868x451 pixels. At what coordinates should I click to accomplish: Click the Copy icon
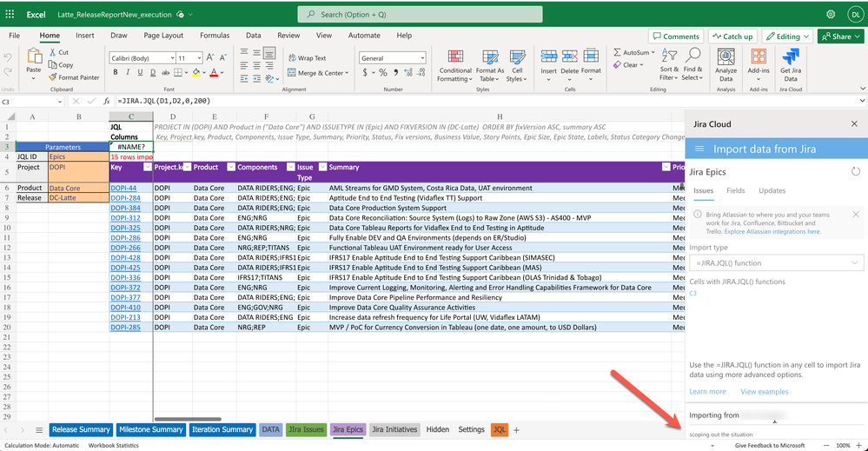coord(53,65)
